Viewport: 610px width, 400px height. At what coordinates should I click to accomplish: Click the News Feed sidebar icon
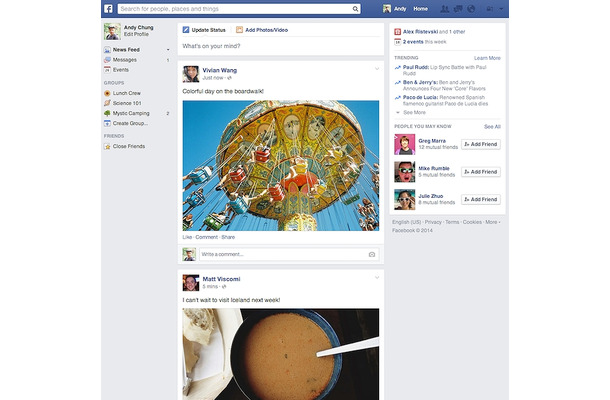pos(107,50)
